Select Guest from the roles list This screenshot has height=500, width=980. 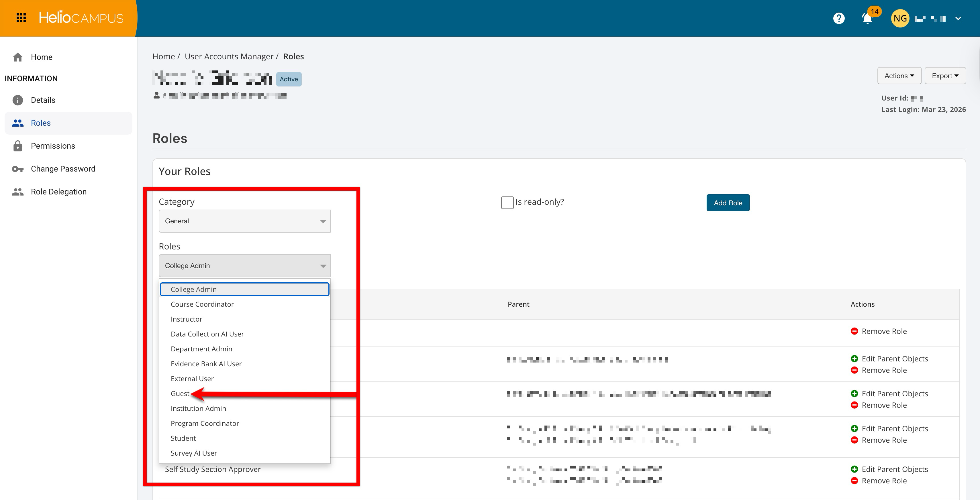[180, 393]
